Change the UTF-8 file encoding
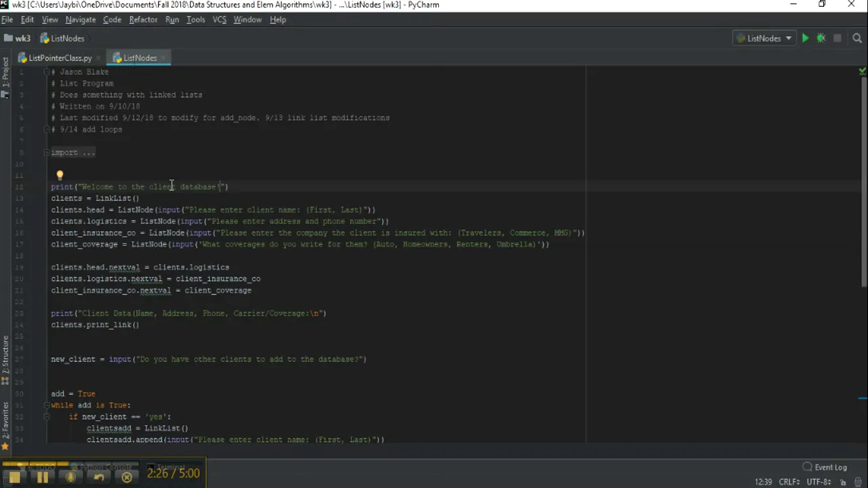Viewport: 868px width, 488px height. (x=819, y=482)
